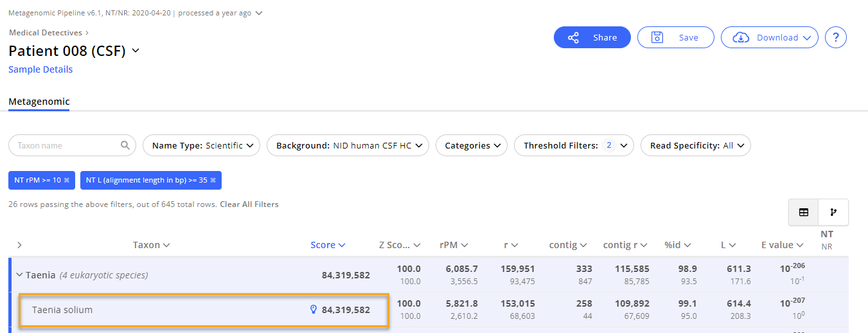Sort by the E value column header

tap(783, 245)
